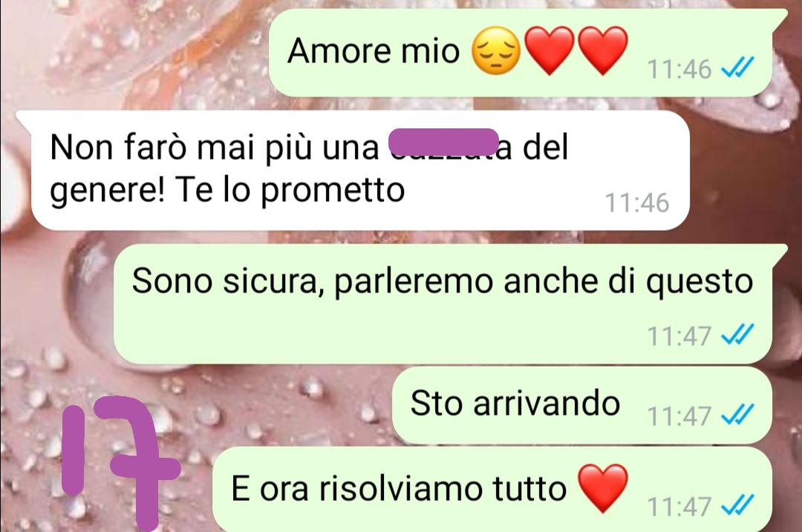Click the 11:46 timestamp on received message
This screenshot has height=532, width=802.
pos(637,203)
